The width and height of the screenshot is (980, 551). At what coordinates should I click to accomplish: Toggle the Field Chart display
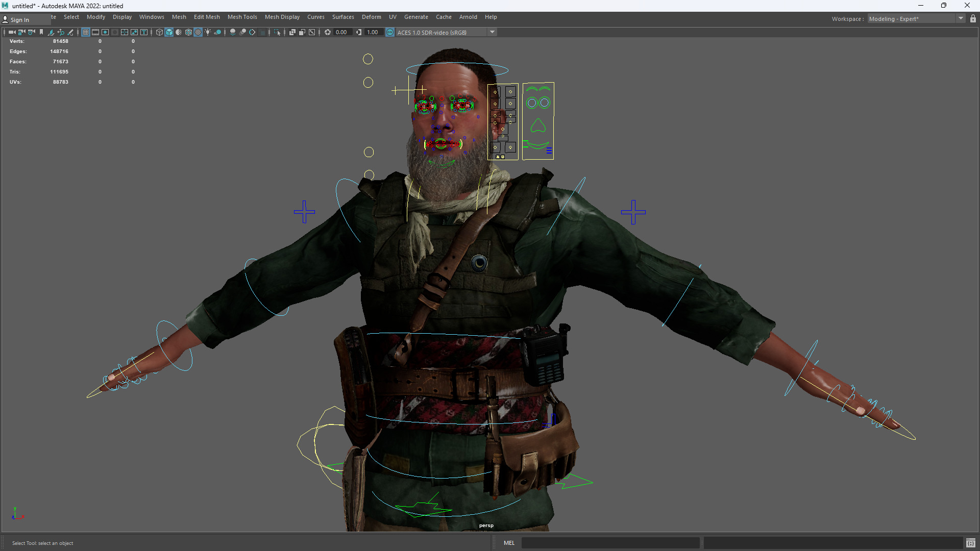(125, 32)
